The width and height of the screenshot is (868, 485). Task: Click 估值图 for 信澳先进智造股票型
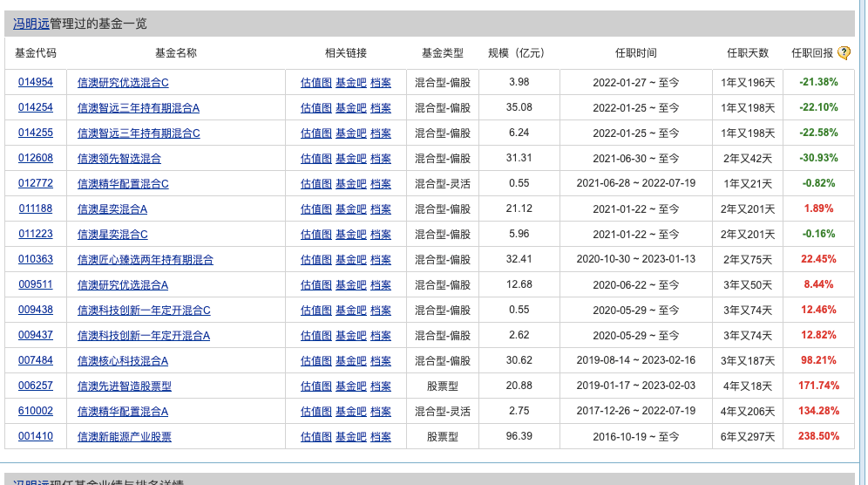click(315, 386)
